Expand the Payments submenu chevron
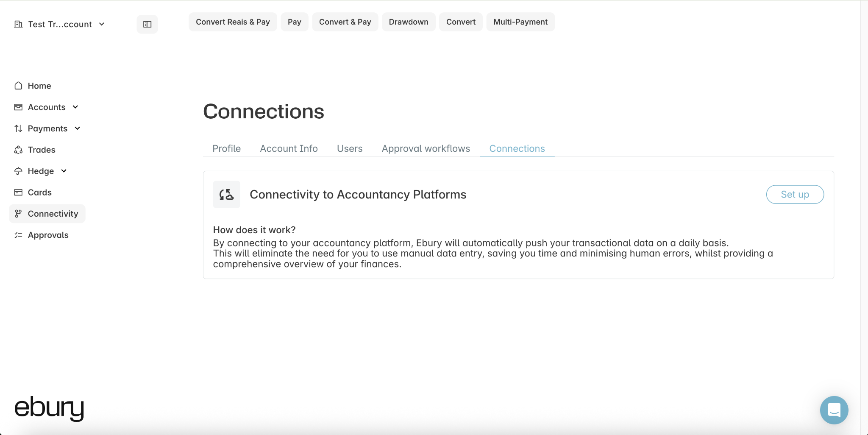The image size is (868, 435). click(x=78, y=128)
